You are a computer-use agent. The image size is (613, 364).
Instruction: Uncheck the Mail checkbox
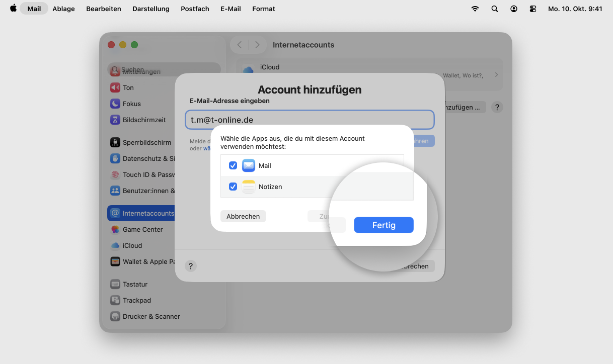[233, 165]
